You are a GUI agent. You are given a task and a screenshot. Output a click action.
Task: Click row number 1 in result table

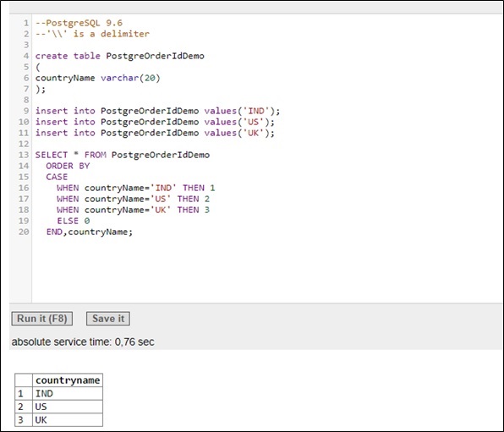[24, 393]
